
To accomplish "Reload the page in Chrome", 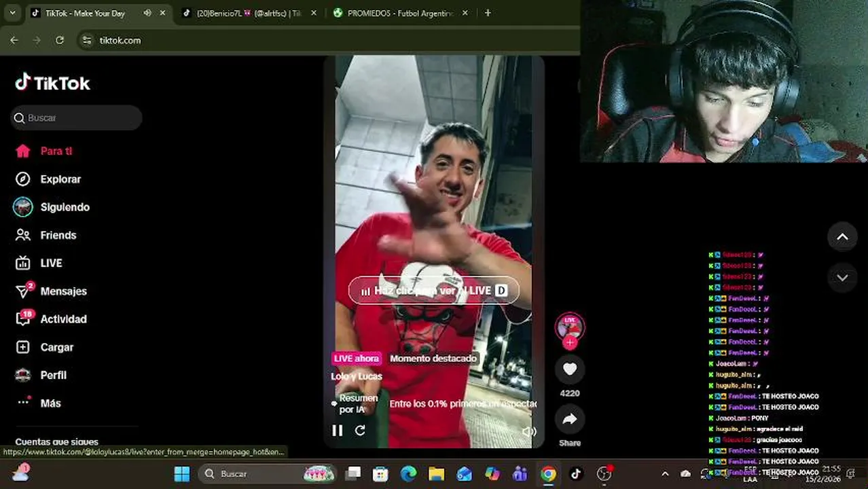I will [60, 40].
